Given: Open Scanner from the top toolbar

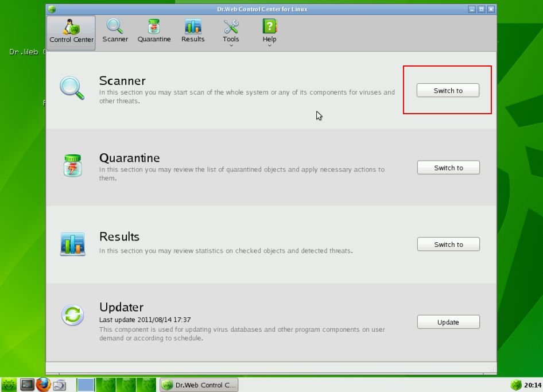Looking at the screenshot, I should point(115,32).
